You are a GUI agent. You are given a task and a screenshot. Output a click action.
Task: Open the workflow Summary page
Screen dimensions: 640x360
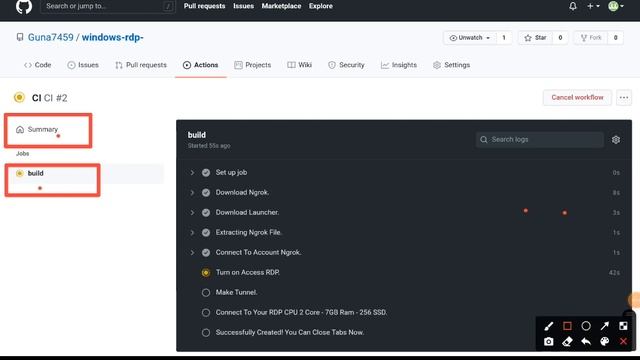coord(37,129)
